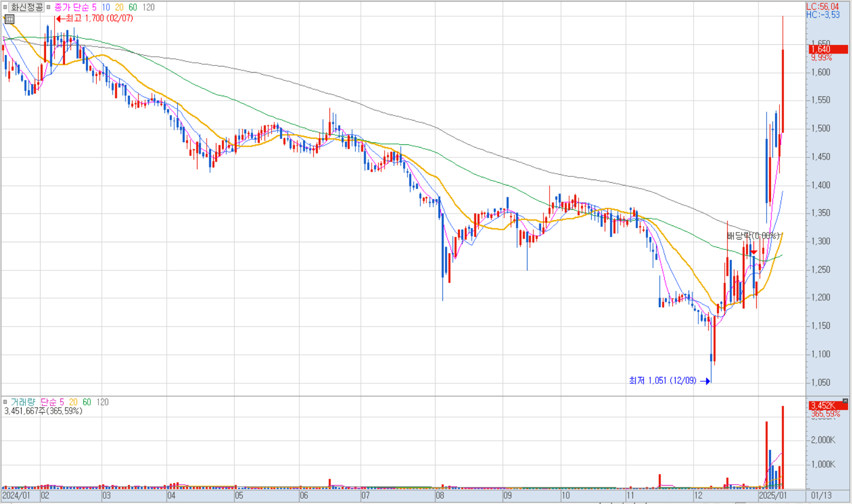
Task: Select the blue 10-day moving average label
Action: pyautogui.click(x=105, y=7)
